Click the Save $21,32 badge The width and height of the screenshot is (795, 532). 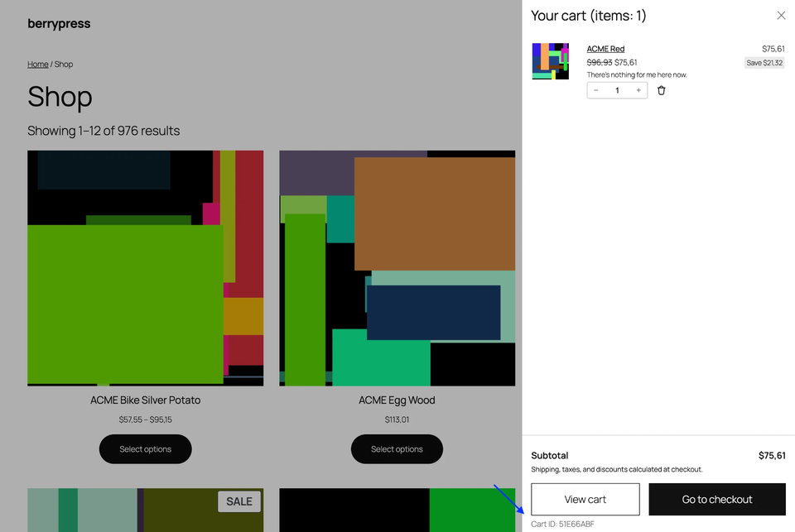click(x=764, y=63)
